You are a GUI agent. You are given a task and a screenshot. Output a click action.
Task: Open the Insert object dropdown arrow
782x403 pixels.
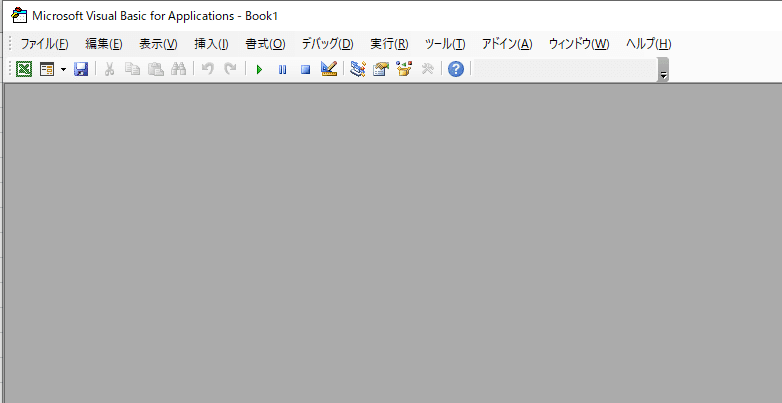click(x=63, y=69)
